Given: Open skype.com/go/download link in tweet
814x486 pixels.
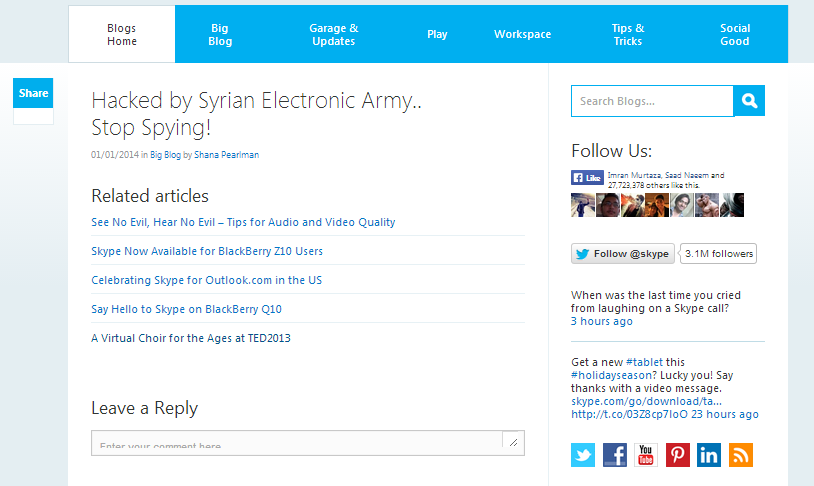Looking at the screenshot, I should click(x=646, y=401).
